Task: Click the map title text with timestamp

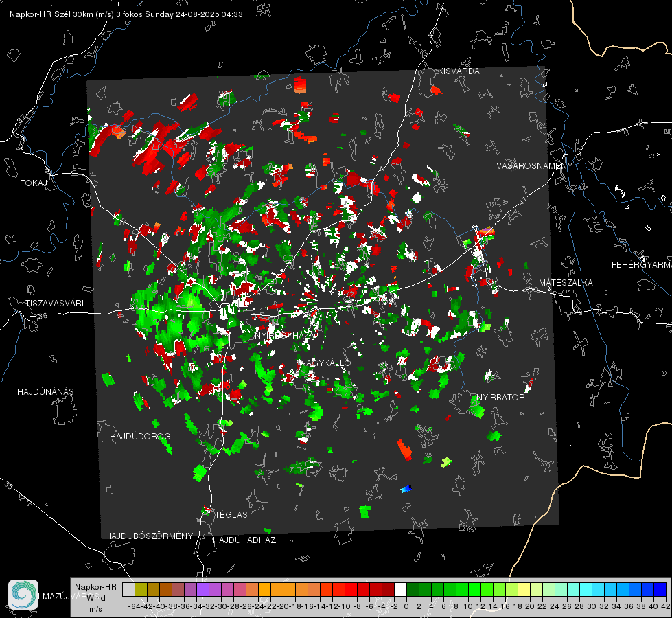Action: pyautogui.click(x=126, y=14)
